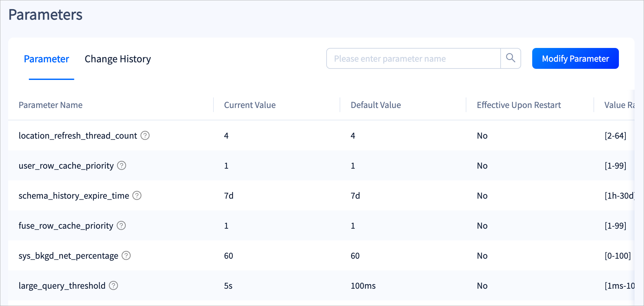Focus the parameter name search field
The width and height of the screenshot is (644, 306).
(413, 58)
